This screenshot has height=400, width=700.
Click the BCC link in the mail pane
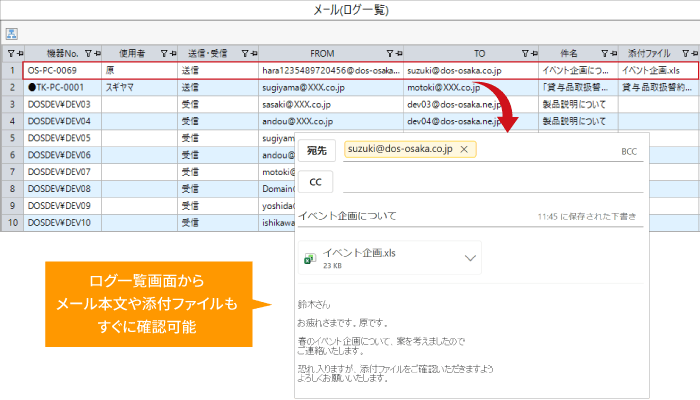[x=629, y=152]
